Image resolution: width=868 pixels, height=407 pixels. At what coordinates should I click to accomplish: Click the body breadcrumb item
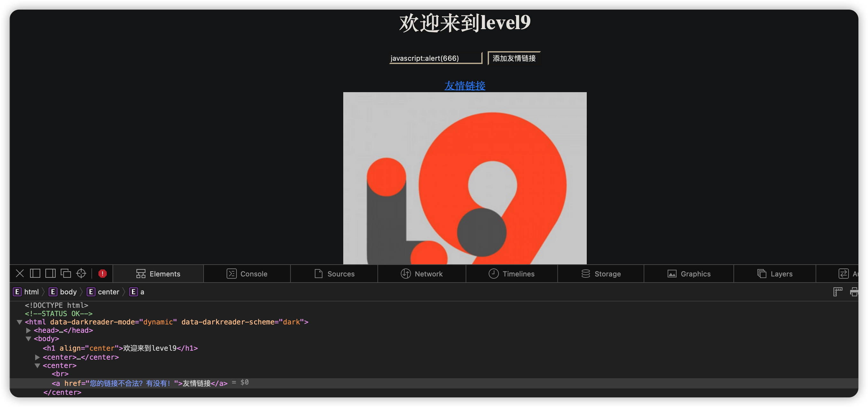pos(63,292)
